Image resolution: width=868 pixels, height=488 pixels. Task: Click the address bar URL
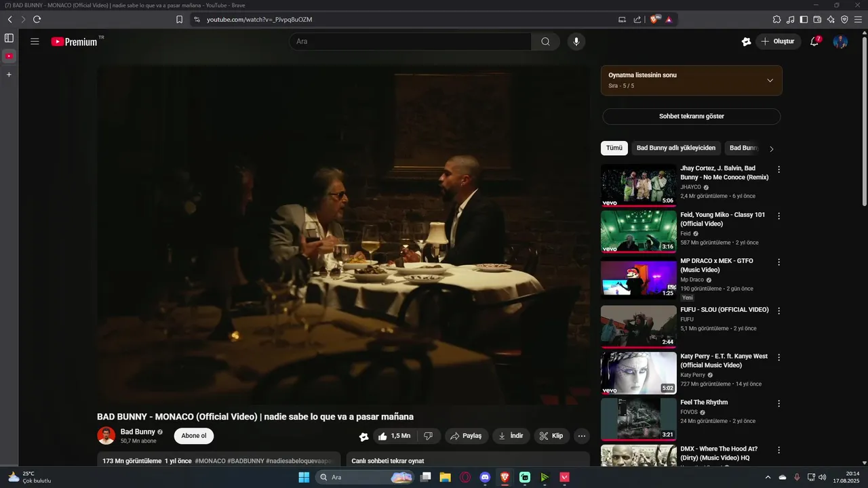click(x=259, y=20)
